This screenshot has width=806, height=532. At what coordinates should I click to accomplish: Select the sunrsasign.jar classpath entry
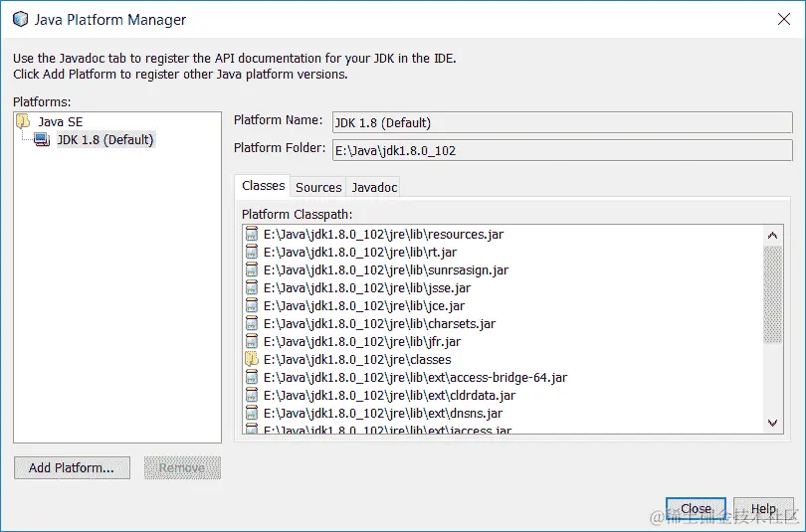tap(386, 270)
